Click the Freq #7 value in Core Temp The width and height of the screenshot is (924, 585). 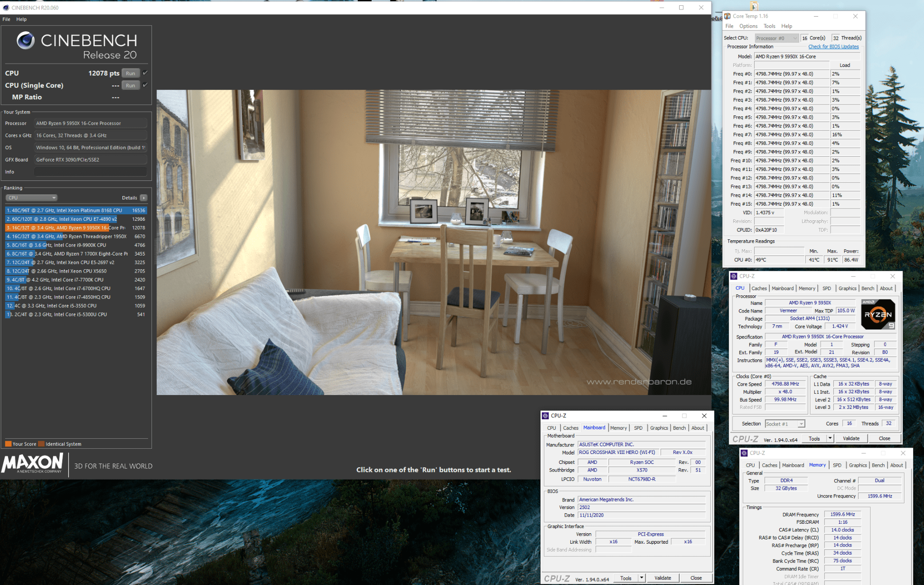coord(792,135)
